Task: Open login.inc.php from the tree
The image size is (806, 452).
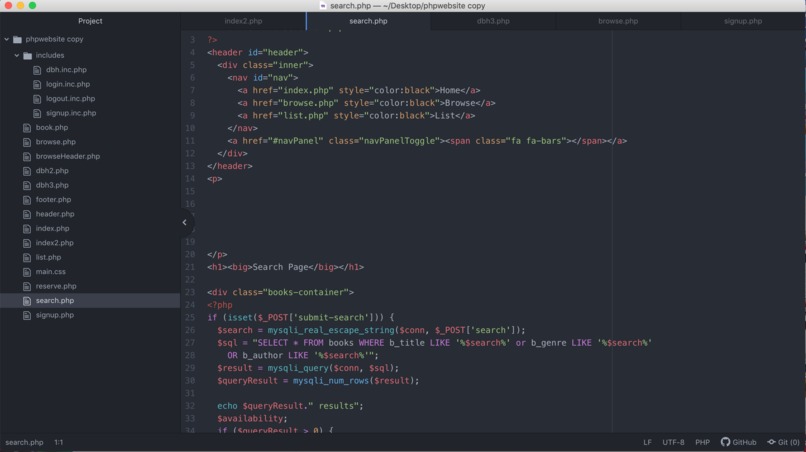Action: pos(68,84)
